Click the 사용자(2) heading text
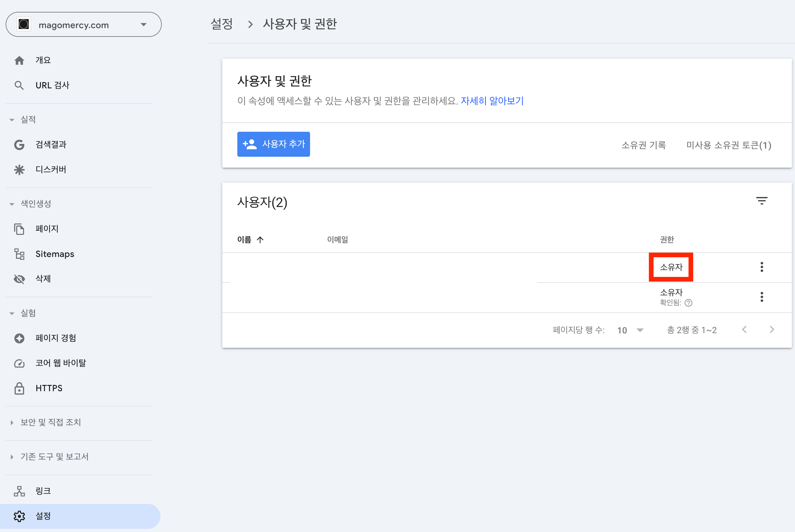Screen dimensions: 795x532 pos(262,202)
